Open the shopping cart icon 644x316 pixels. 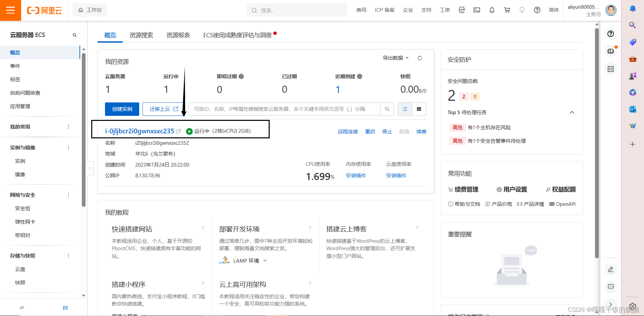tap(507, 10)
